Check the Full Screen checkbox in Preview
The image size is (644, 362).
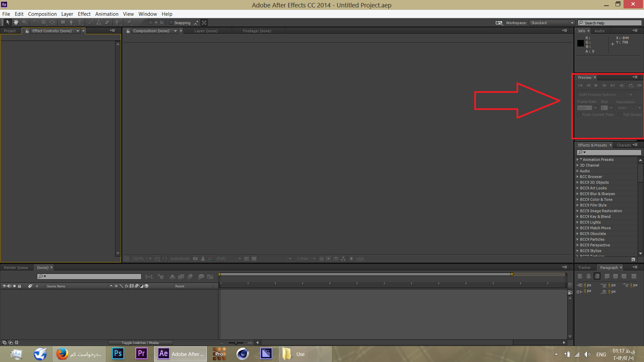620,115
